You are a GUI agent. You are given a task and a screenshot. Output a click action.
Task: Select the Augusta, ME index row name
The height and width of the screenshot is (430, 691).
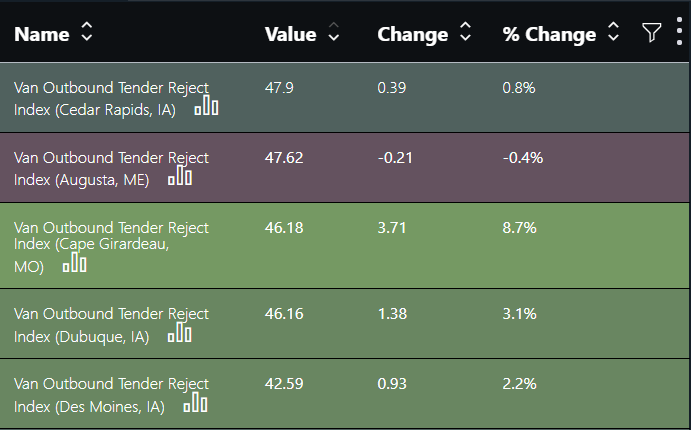pyautogui.click(x=111, y=169)
